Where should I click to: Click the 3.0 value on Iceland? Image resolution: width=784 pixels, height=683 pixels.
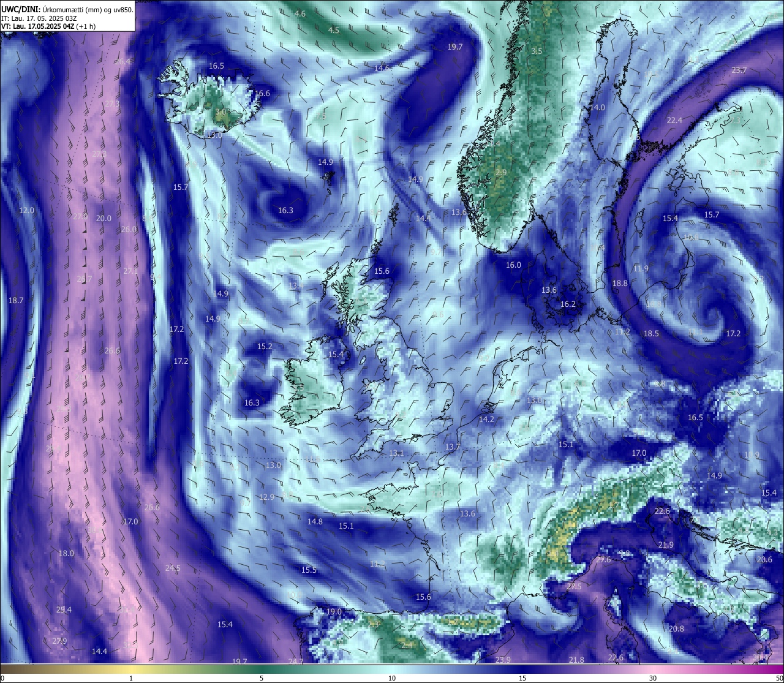pyautogui.click(x=221, y=112)
